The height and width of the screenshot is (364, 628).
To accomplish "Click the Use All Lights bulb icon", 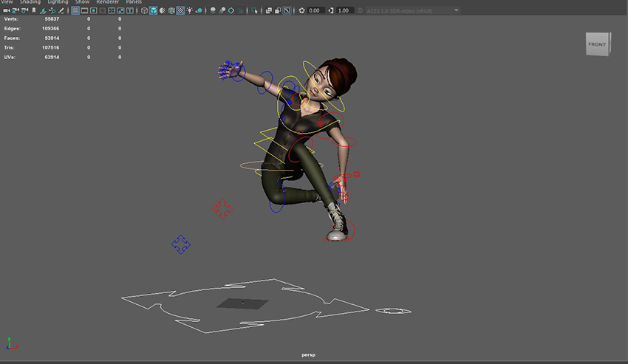I will click(x=190, y=11).
